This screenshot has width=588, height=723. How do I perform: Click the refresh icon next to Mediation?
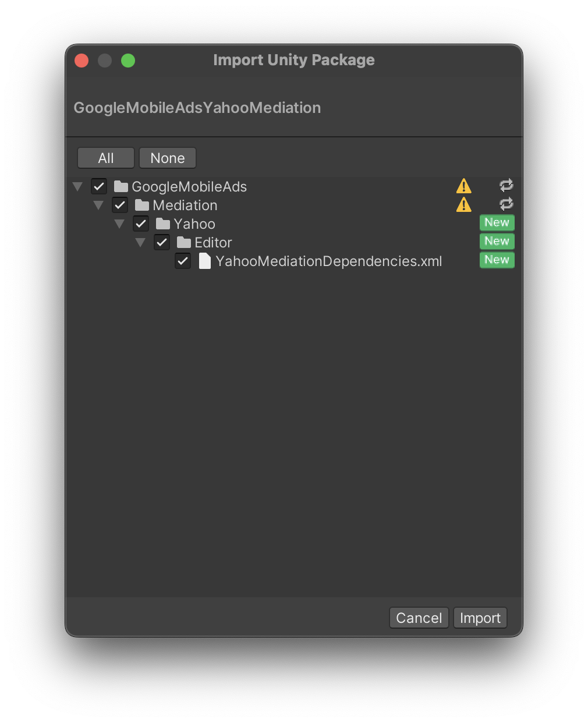[x=506, y=203]
